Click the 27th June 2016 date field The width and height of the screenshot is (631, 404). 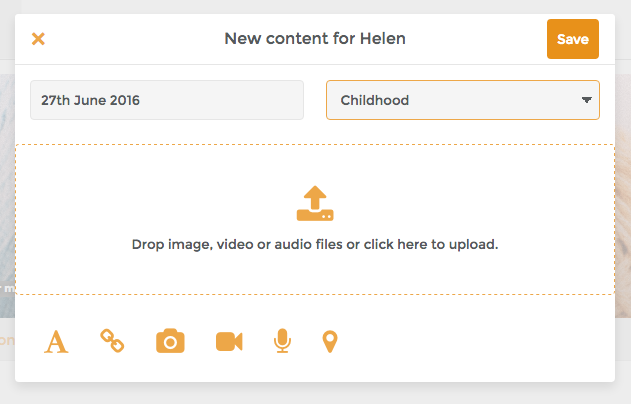click(x=167, y=100)
